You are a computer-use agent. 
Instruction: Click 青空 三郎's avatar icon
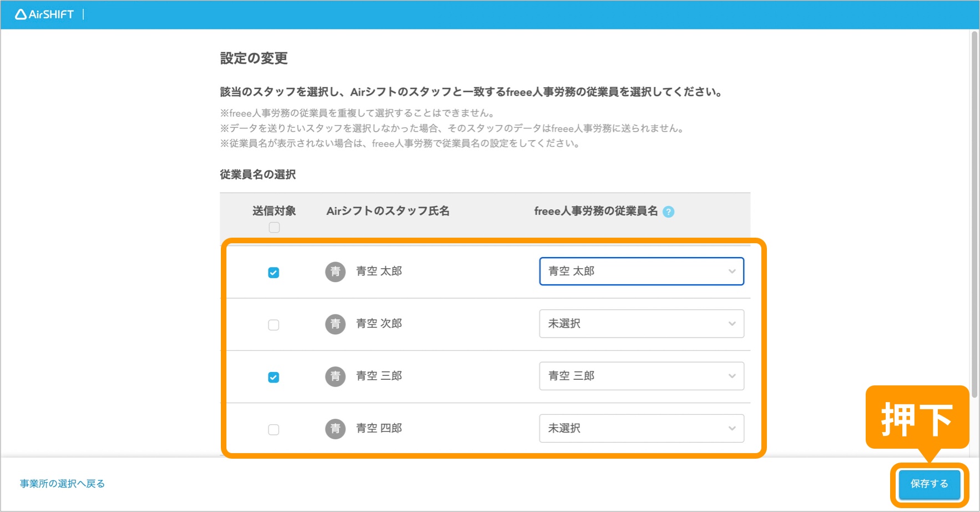(x=335, y=376)
